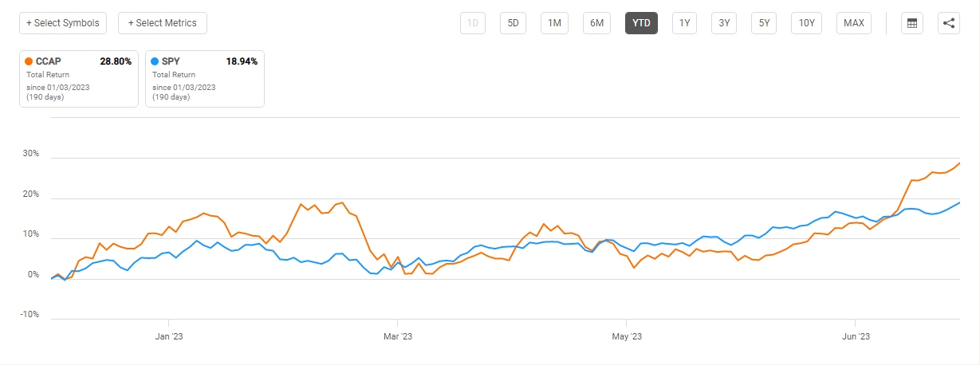Click the share chart icon
This screenshot has height=365, width=980.
(x=949, y=23)
